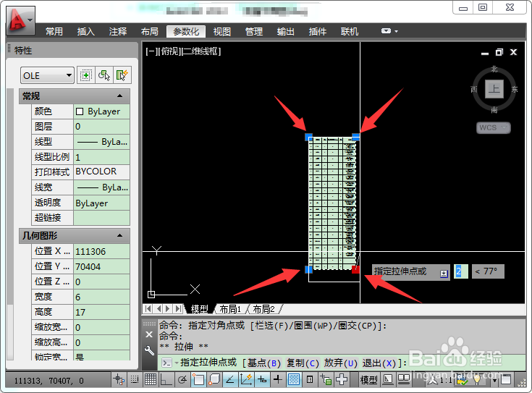This screenshot has width=532, height=393.
Task: Collapse the 常规 section
Action: click(x=119, y=96)
